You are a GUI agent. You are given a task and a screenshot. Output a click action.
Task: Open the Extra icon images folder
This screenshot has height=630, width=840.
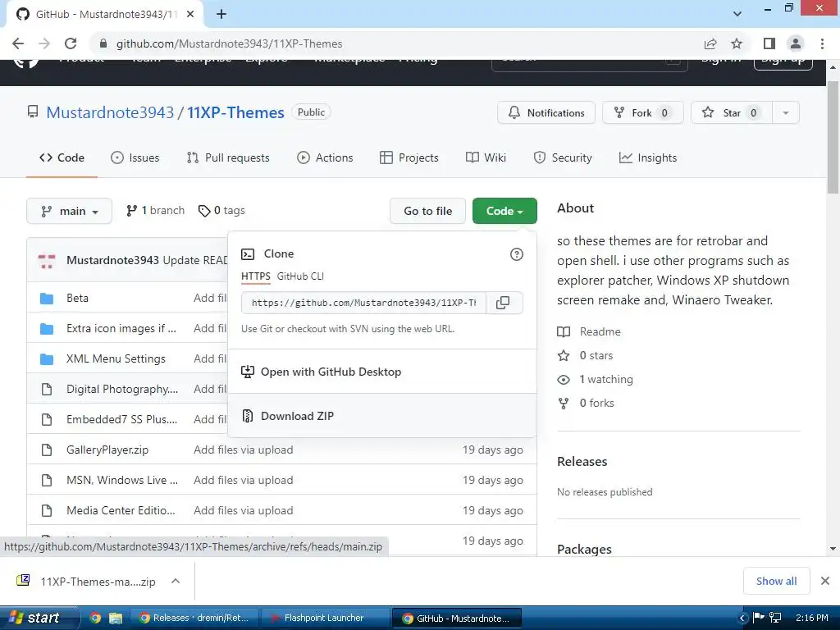[x=121, y=328]
